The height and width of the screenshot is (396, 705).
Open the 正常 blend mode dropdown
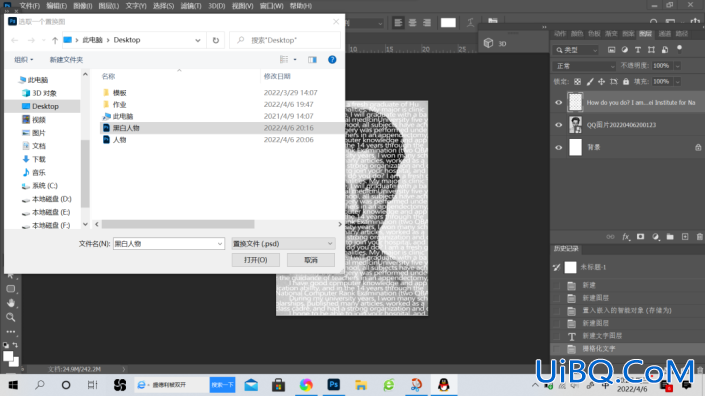click(584, 66)
